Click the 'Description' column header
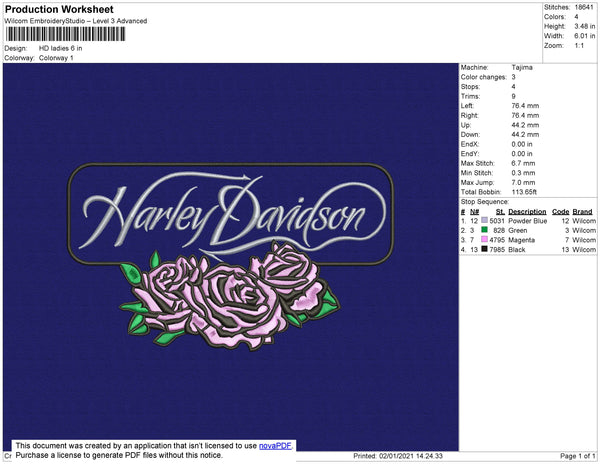The width and height of the screenshot is (600, 464). tap(527, 212)
